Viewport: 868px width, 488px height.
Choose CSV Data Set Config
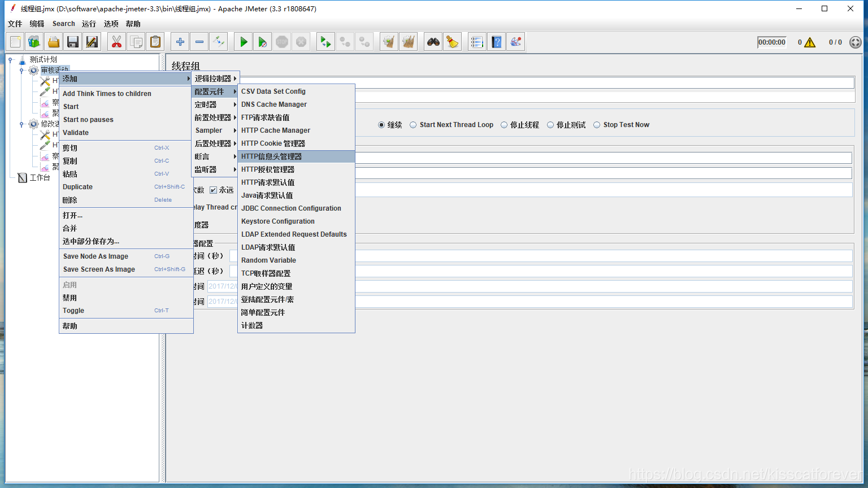coord(296,91)
